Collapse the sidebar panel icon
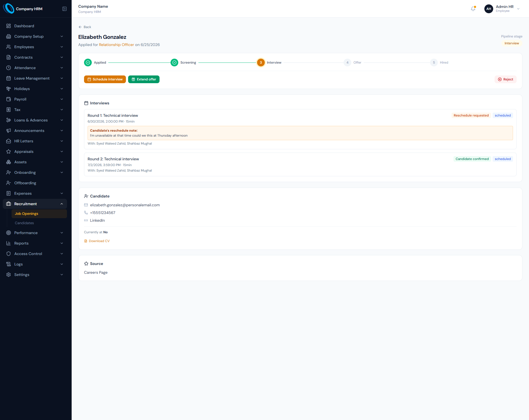529x420 pixels. [x=64, y=9]
